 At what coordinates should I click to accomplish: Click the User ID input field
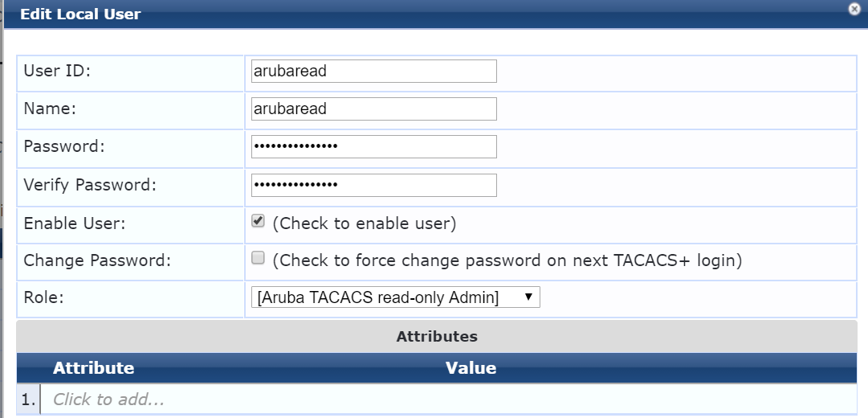(x=373, y=71)
